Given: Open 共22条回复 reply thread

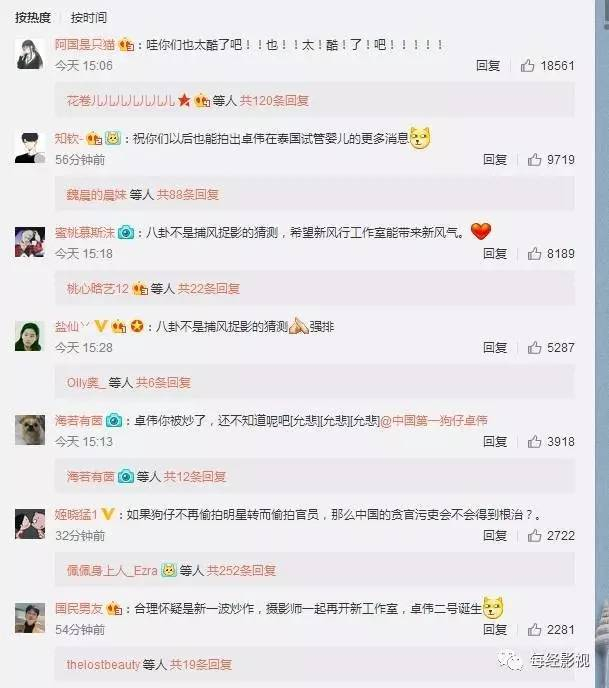Looking at the screenshot, I should [209, 288].
